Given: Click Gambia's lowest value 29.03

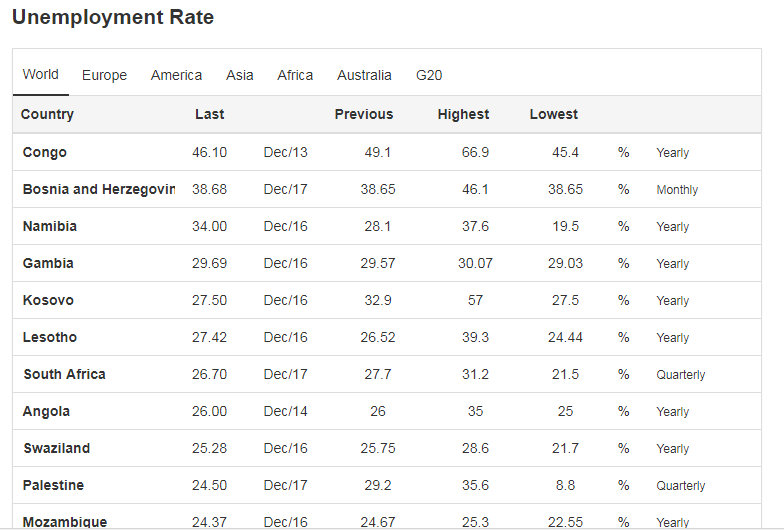Looking at the screenshot, I should (566, 264).
